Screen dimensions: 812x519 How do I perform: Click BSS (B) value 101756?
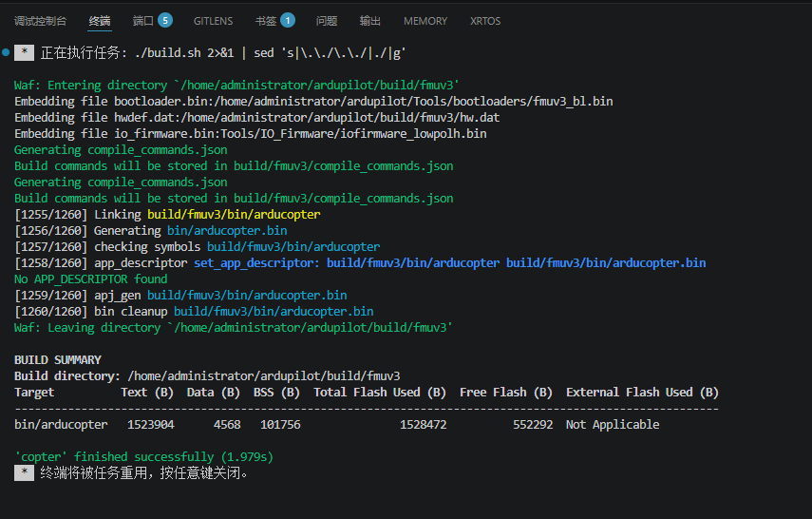tap(280, 425)
